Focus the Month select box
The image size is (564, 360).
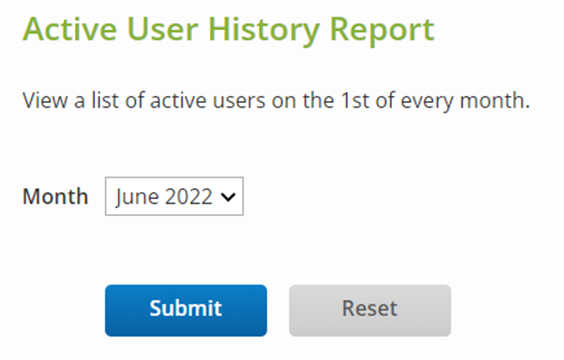[174, 196]
